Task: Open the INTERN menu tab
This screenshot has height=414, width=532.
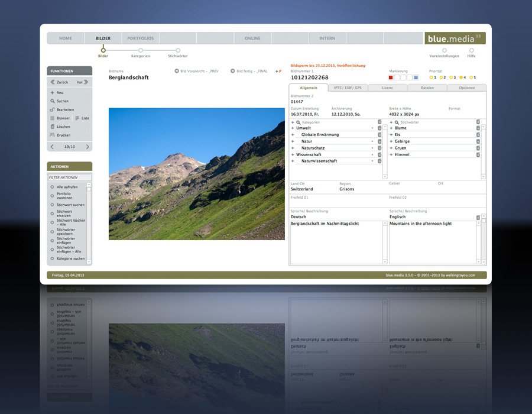Action: coord(327,38)
